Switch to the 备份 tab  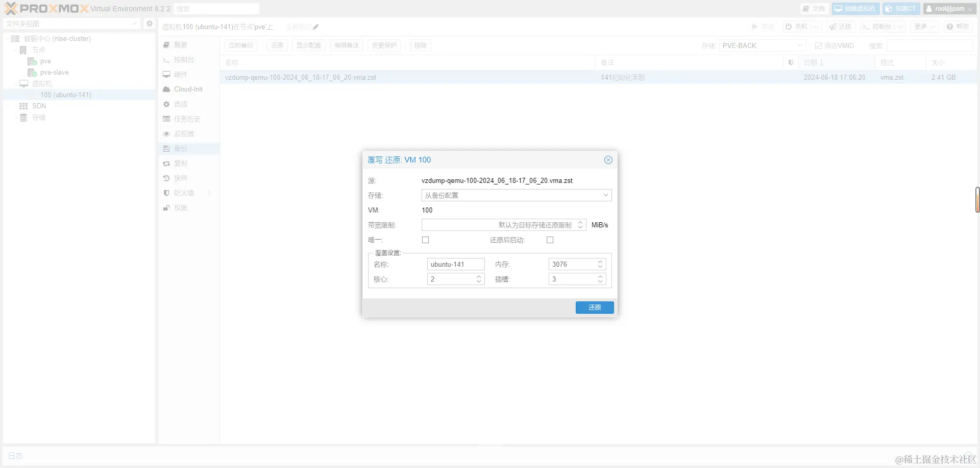[189, 149]
